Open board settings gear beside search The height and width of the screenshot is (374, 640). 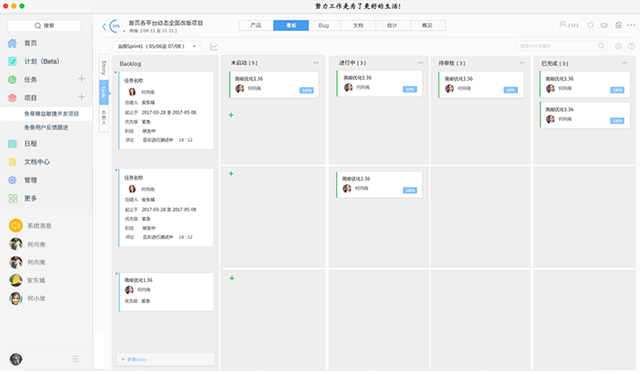[x=618, y=46]
